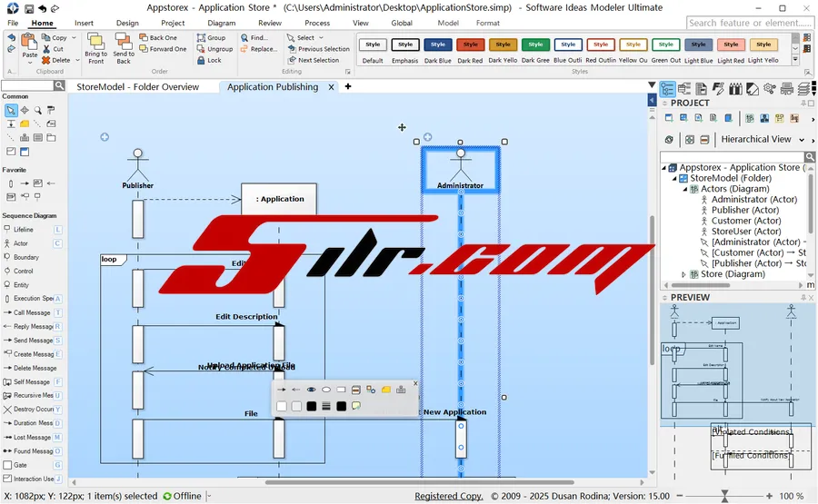The image size is (818, 504).
Task: Open the Design ribbon tab
Action: [127, 23]
